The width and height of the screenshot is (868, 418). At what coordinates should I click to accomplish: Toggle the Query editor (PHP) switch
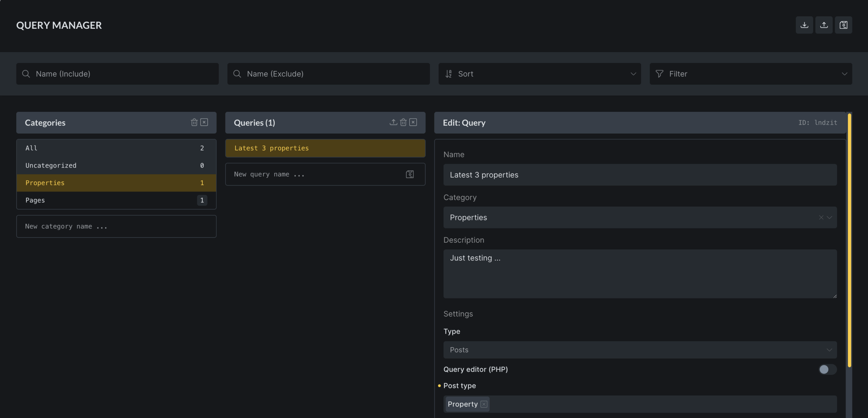coord(827,369)
